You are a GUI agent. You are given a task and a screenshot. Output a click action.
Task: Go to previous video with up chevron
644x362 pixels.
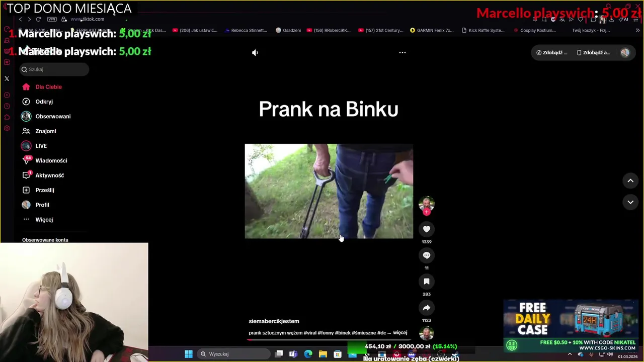[630, 180]
